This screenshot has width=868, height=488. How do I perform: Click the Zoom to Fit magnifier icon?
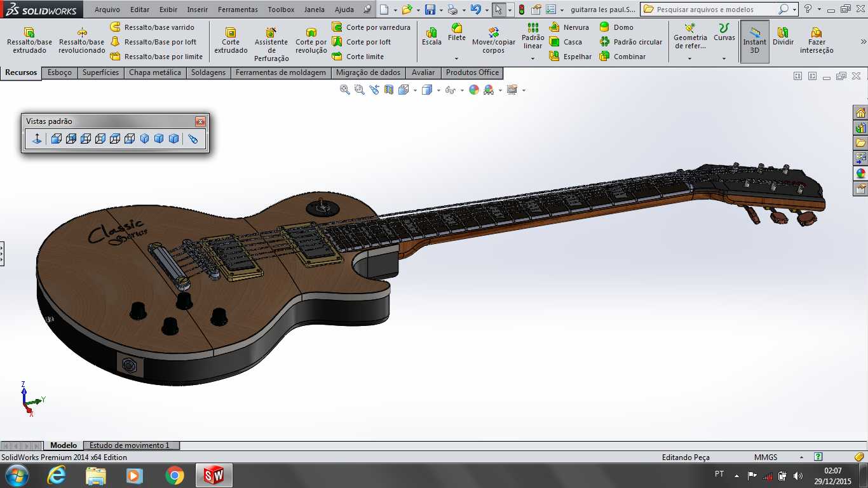tap(345, 90)
